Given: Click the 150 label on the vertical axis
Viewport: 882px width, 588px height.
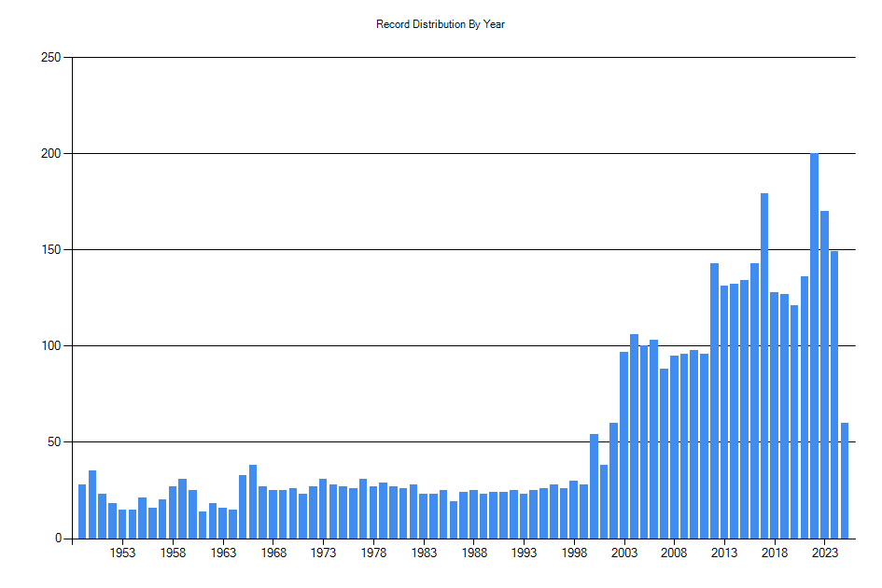Looking at the screenshot, I should coord(50,250).
